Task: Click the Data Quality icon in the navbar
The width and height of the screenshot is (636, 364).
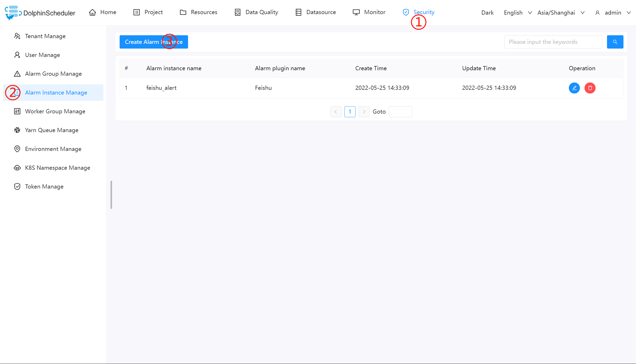Action: (x=238, y=12)
